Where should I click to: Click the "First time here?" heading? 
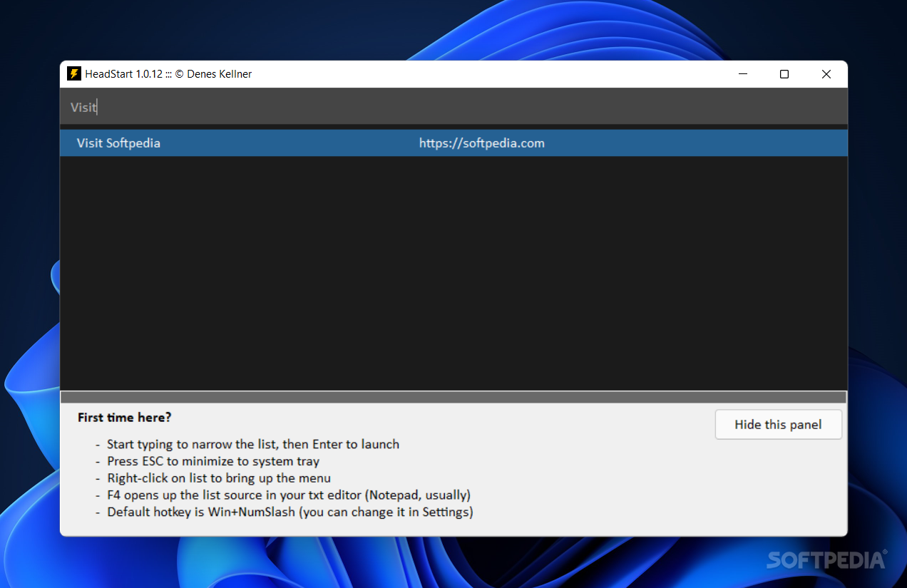click(x=125, y=418)
